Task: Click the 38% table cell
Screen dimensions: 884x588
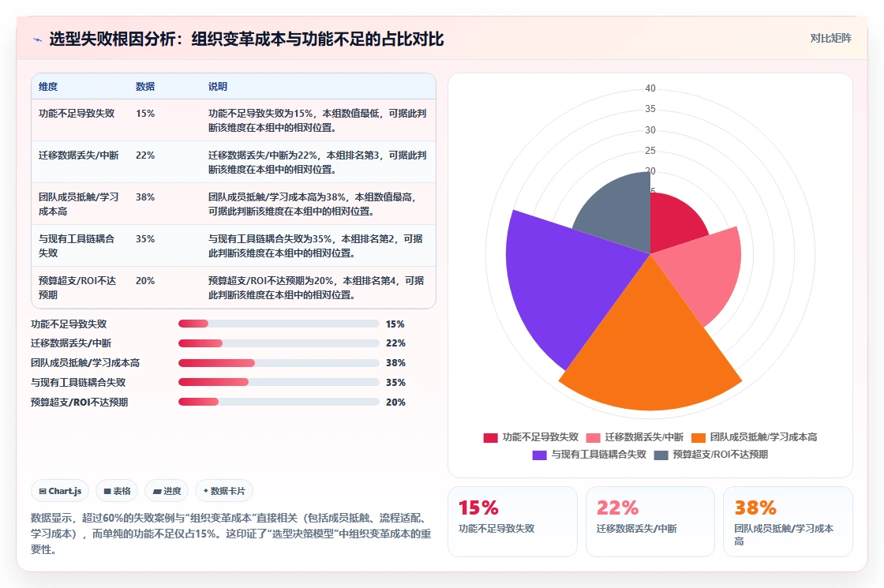Action: coord(145,197)
